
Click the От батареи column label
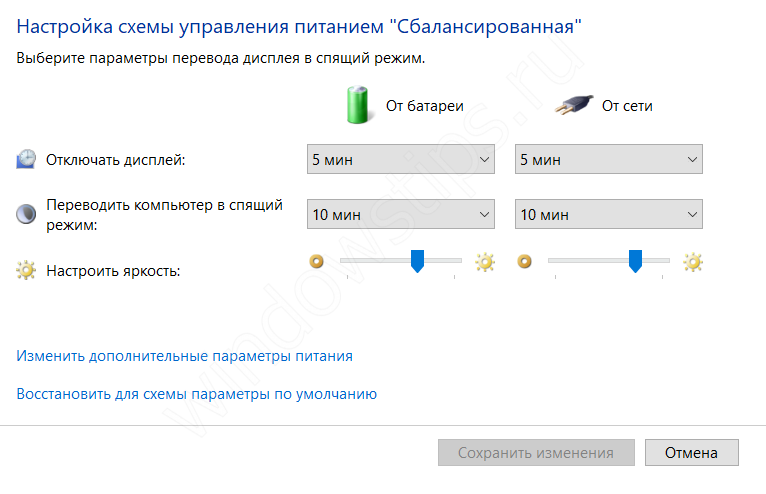(425, 105)
